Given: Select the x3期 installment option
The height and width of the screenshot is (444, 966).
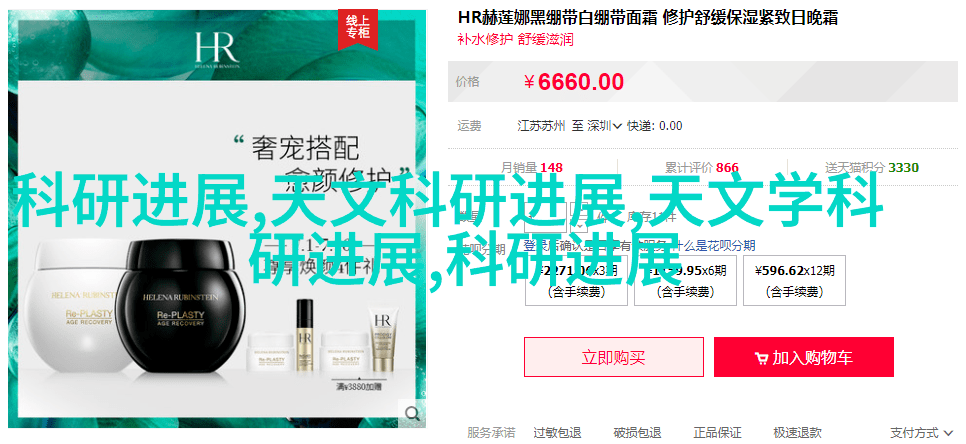Looking at the screenshot, I should (x=576, y=281).
